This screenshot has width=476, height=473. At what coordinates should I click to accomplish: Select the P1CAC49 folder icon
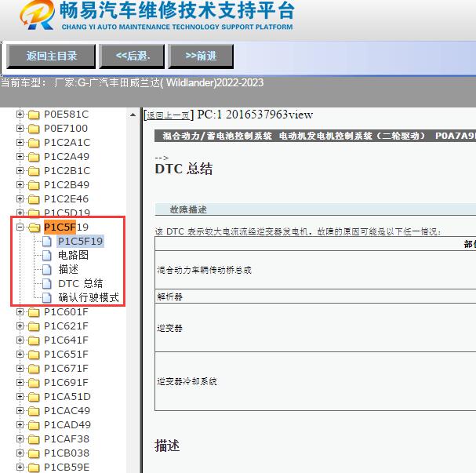coord(34,411)
